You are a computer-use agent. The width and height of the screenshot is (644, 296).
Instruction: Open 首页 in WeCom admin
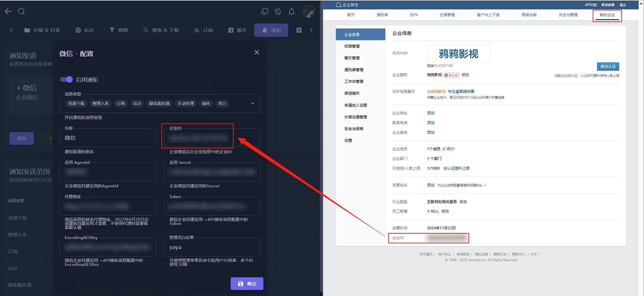tap(351, 15)
